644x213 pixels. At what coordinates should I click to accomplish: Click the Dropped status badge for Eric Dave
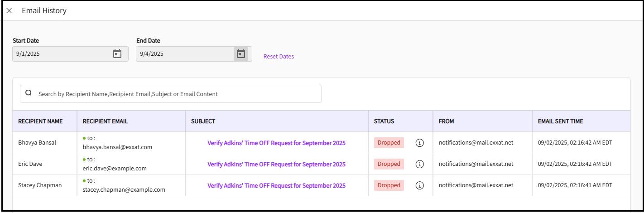389,164
